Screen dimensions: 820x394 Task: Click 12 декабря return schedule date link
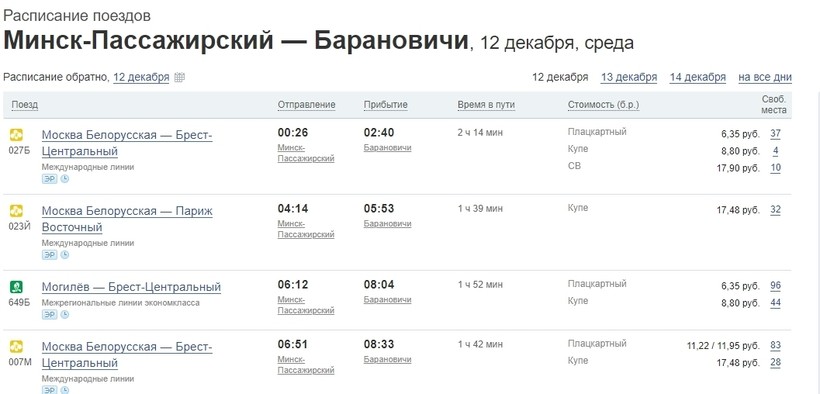[141, 77]
